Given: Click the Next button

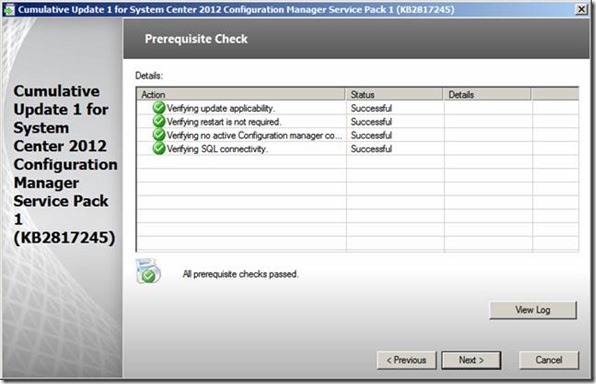Looking at the screenshot, I should pyautogui.click(x=471, y=360).
